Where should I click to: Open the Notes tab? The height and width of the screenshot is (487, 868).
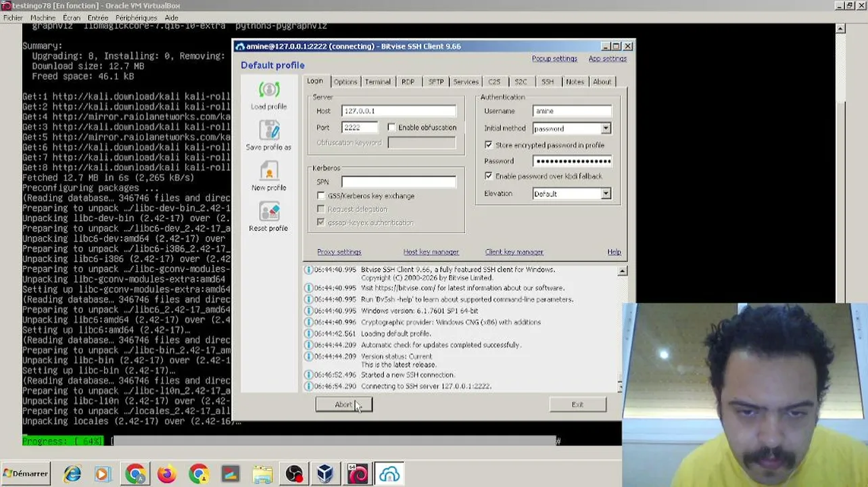tap(575, 82)
